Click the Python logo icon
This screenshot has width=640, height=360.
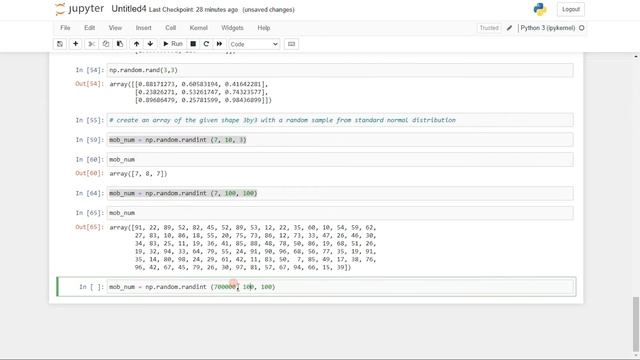(x=540, y=9)
